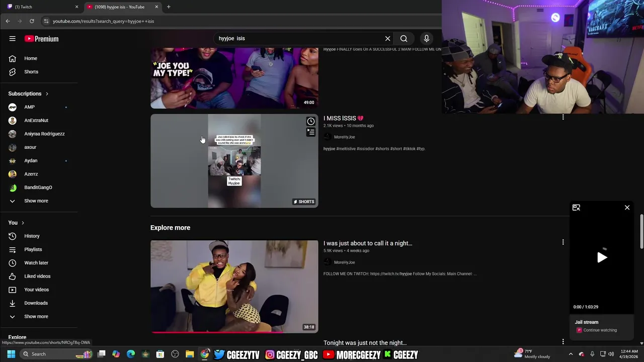Expand the miniplayer to full view
This screenshot has height=362, width=644.
point(576,208)
